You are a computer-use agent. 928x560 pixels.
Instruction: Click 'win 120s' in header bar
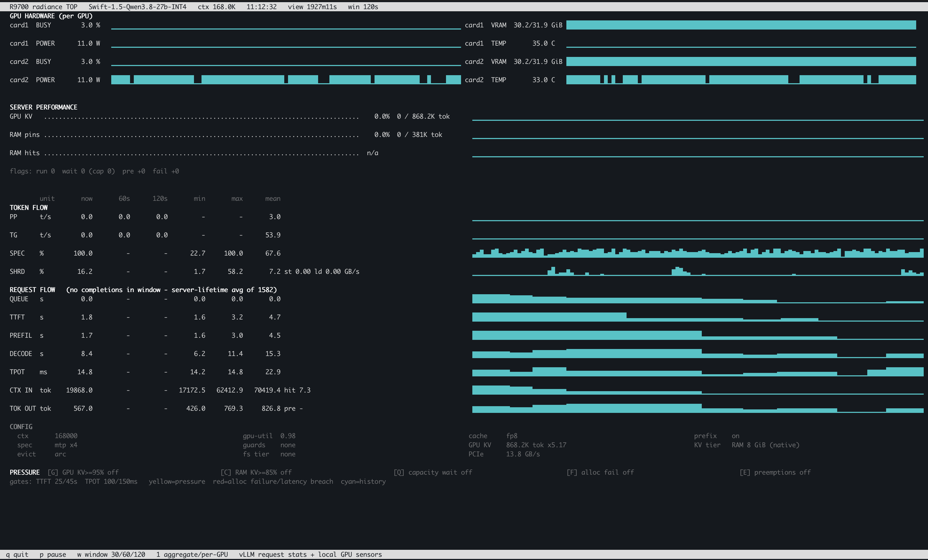[363, 7]
